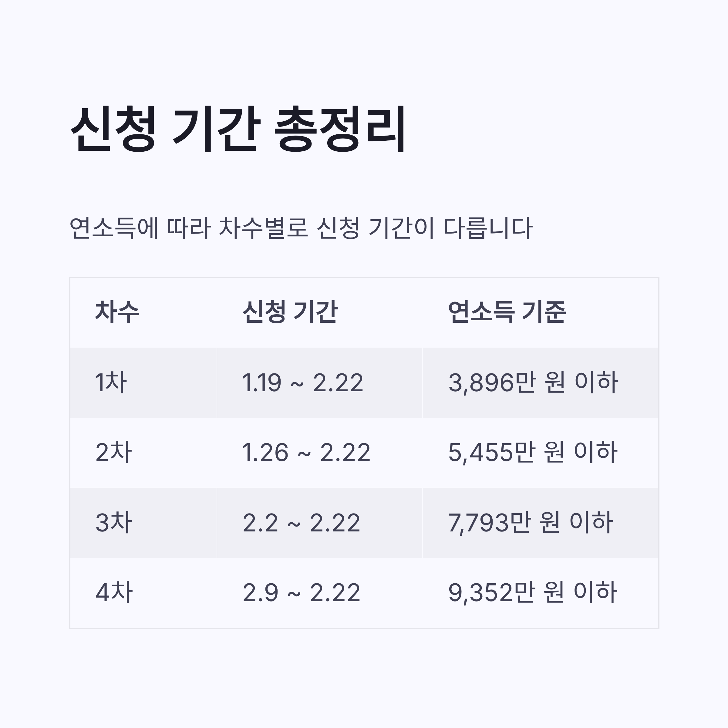Select the 연소득 기준 column header
Screen dimensions: 728x728
[x=507, y=312]
